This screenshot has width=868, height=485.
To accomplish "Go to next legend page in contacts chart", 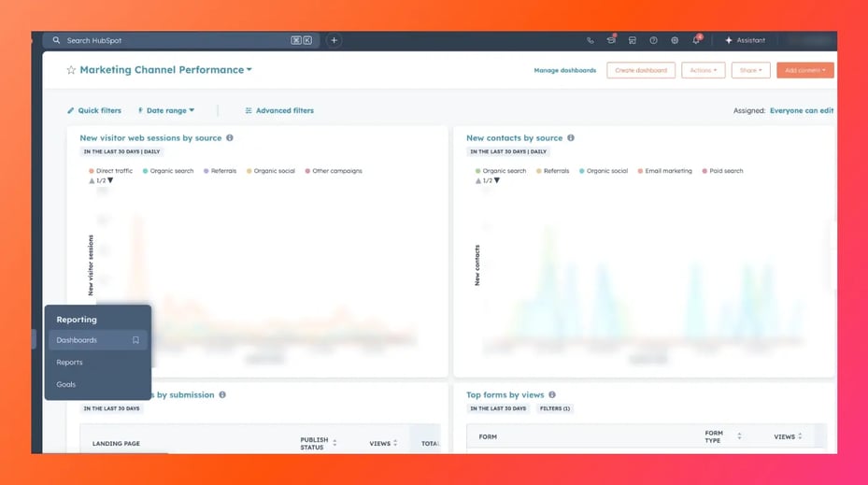I will [497, 180].
